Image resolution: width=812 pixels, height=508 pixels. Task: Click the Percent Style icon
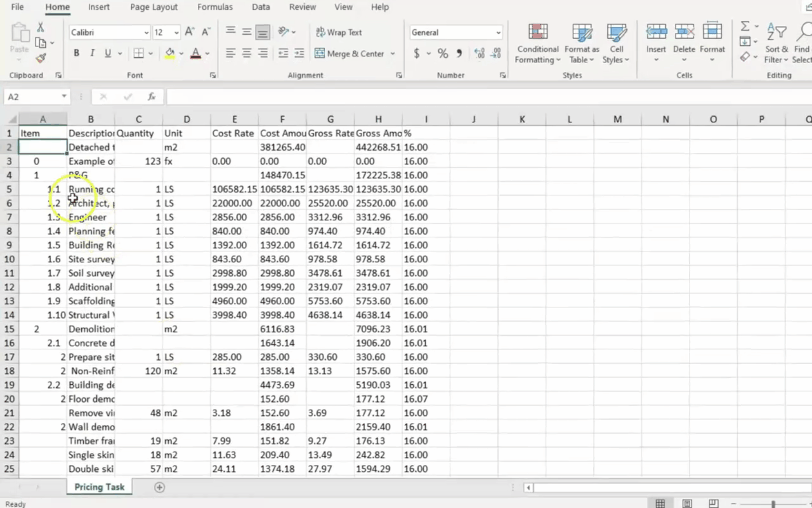(443, 54)
